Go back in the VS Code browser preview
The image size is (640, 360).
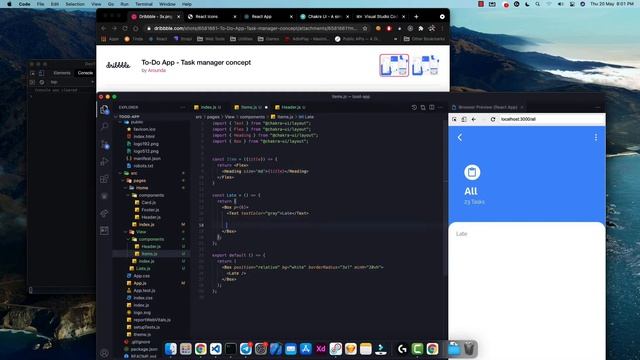point(473,119)
